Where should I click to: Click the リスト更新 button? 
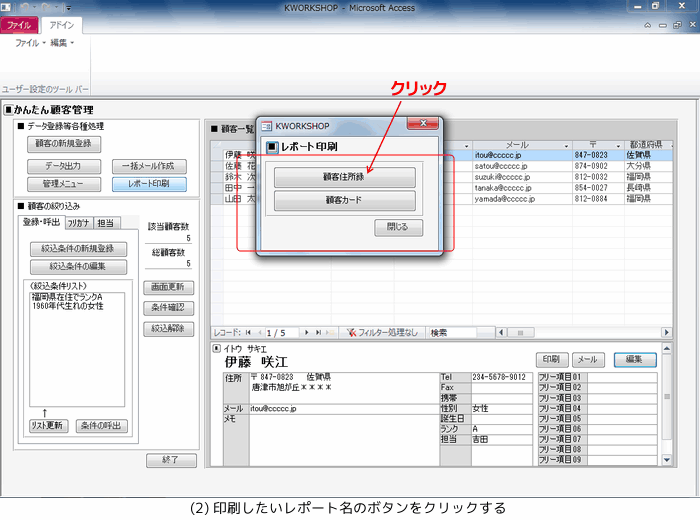point(47,426)
